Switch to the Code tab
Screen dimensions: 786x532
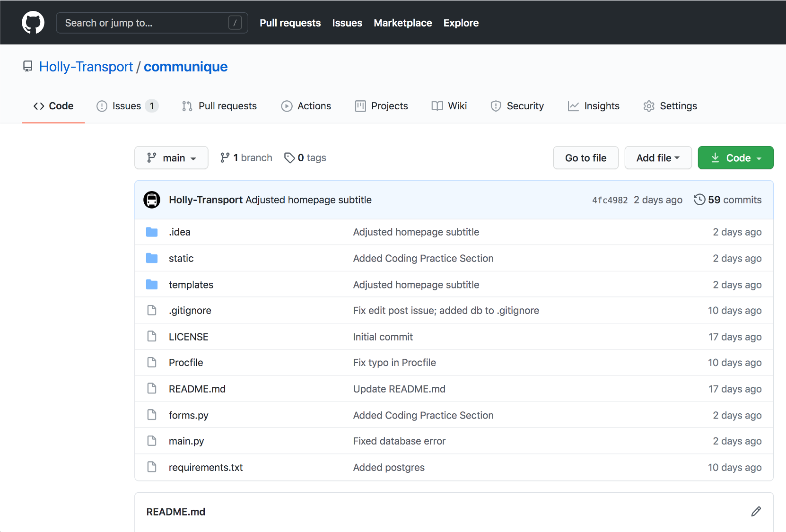(53, 106)
